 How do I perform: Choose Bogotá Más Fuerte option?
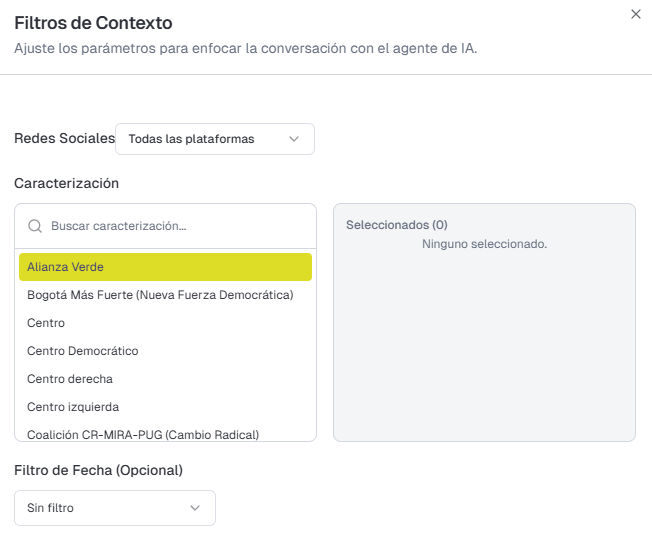160,295
